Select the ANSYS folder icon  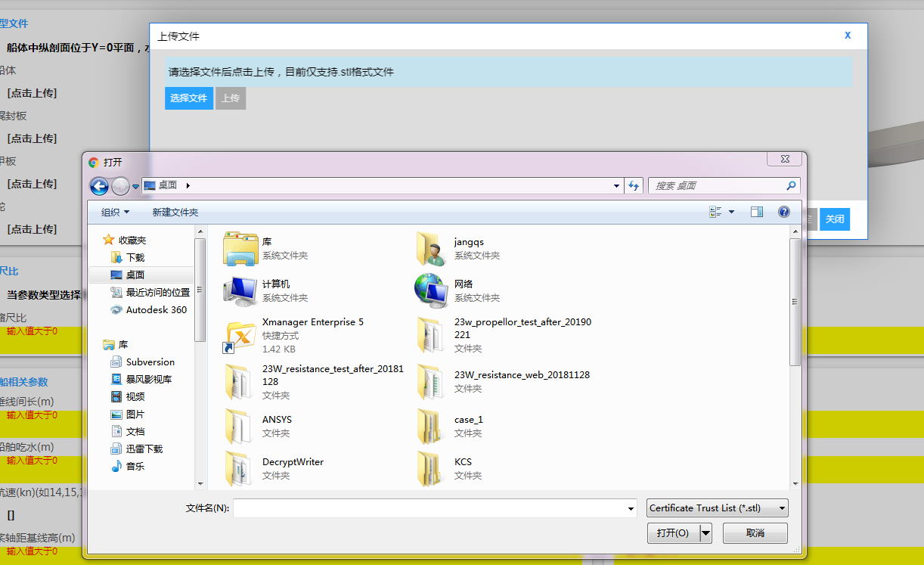[x=240, y=426]
